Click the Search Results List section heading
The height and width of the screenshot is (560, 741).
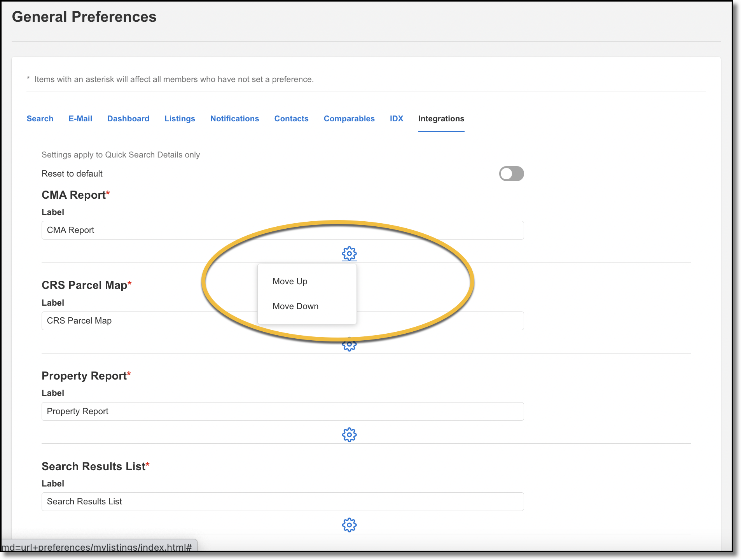96,466
